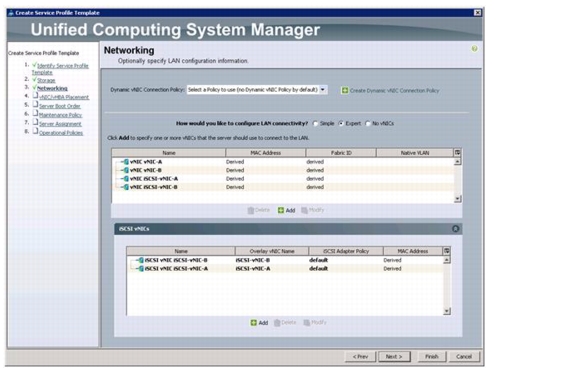
Task: Select the iSCSI vNIC iSCSI-vNIC-A row
Action: (285, 269)
